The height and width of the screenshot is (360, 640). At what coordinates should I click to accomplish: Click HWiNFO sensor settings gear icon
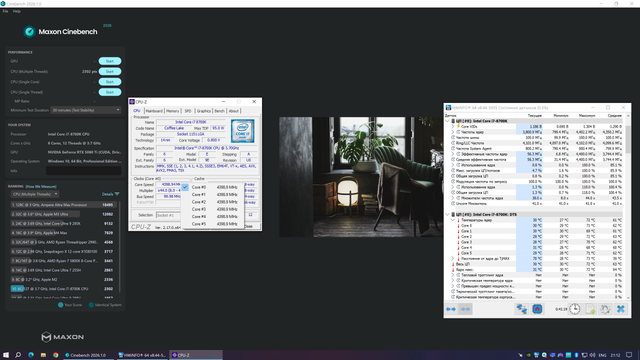pyautogui.click(x=605, y=309)
